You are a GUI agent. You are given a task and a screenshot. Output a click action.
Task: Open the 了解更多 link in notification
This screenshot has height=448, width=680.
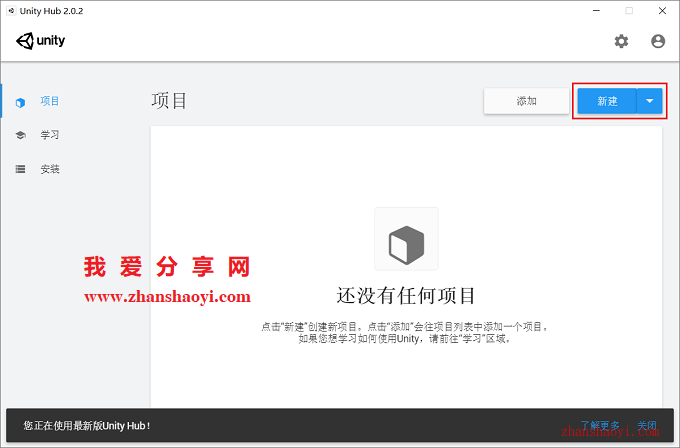pos(600,425)
